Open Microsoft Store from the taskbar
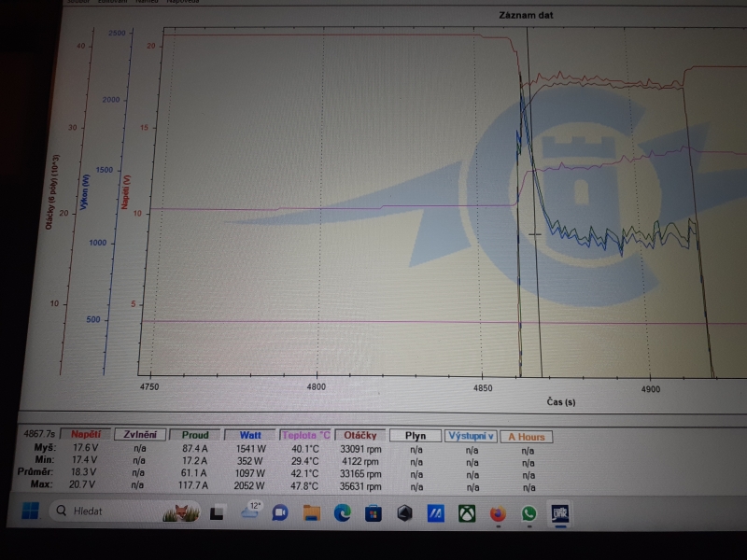The width and height of the screenshot is (747, 560). pyautogui.click(x=373, y=513)
